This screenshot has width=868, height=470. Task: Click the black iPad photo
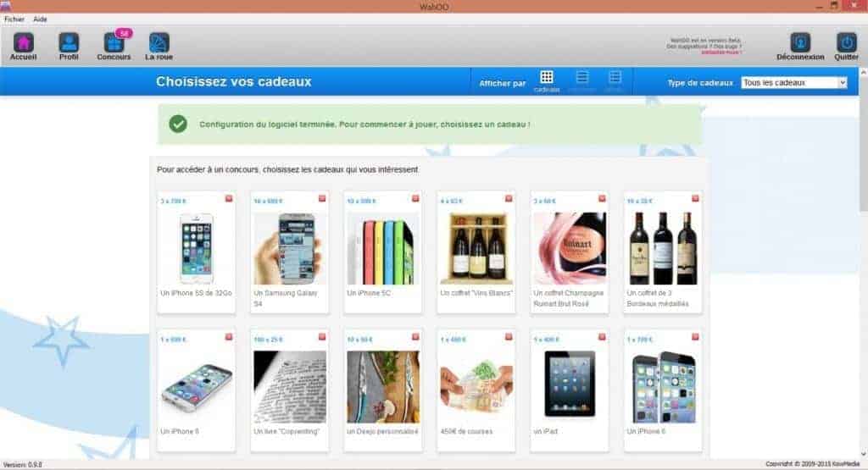pos(569,386)
